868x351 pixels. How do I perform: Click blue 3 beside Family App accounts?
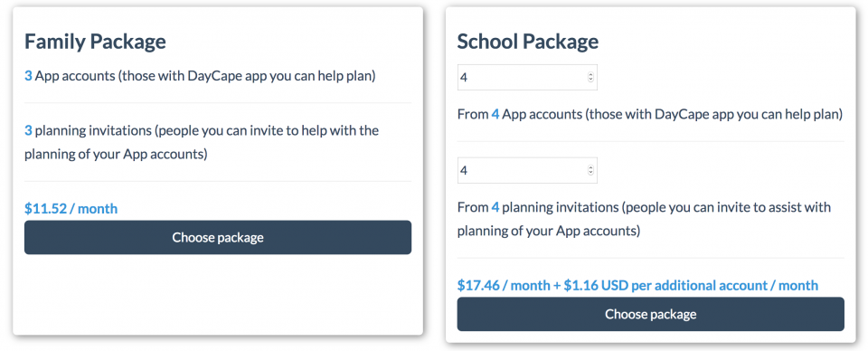pos(28,76)
